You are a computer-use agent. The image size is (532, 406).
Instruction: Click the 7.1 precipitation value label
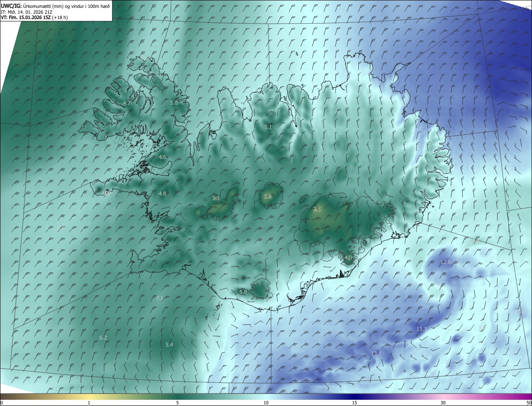coord(160,298)
